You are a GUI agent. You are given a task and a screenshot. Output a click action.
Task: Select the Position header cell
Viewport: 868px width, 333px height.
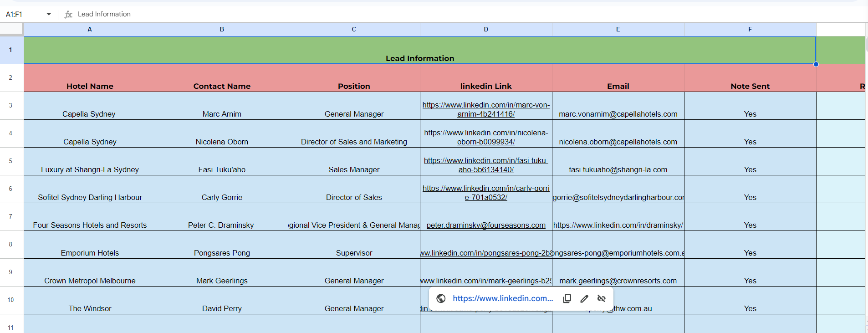[x=354, y=78]
